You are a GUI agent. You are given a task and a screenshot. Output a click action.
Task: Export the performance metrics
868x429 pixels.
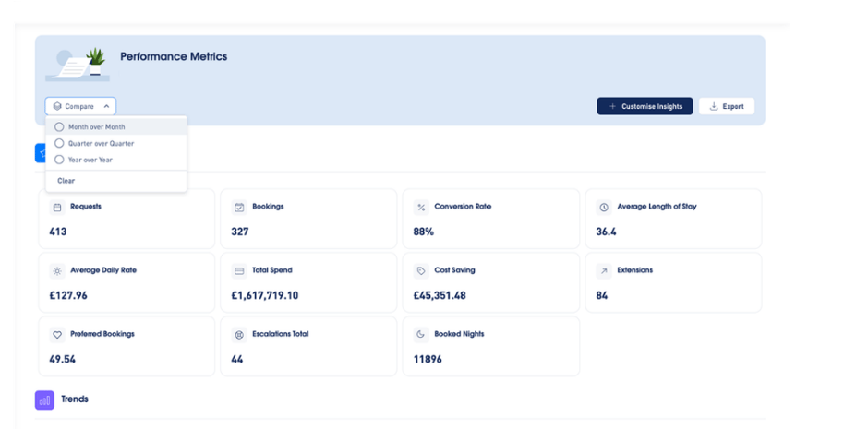727,106
